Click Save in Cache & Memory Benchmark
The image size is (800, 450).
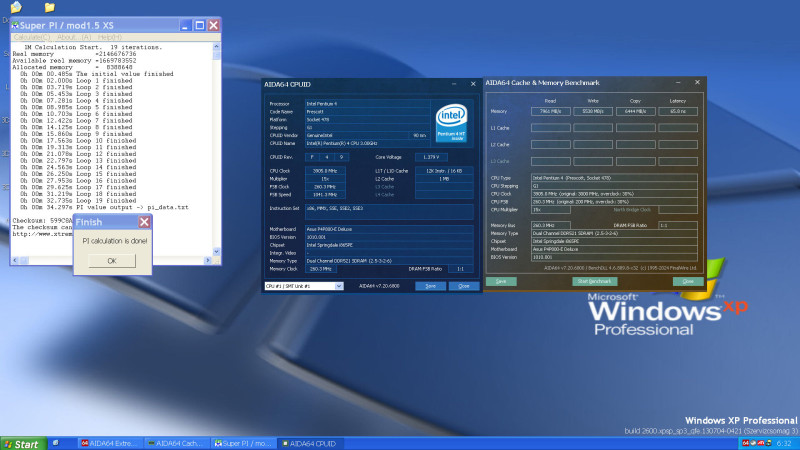tap(501, 282)
